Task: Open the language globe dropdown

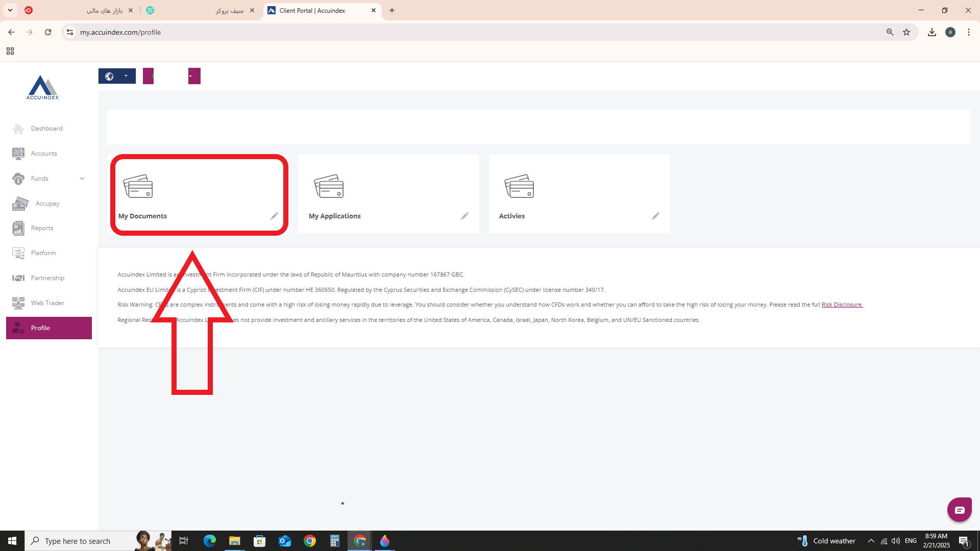Action: click(x=117, y=76)
